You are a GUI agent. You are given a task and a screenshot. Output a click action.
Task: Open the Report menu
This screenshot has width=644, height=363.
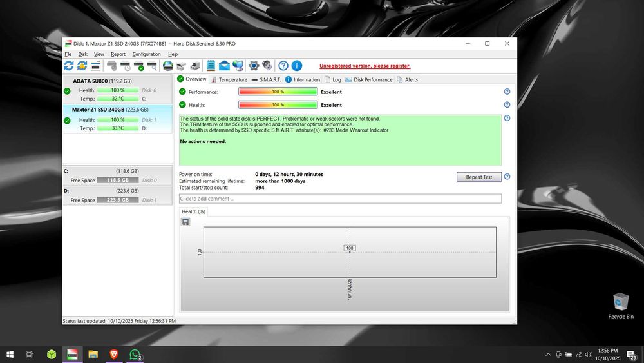pos(118,54)
